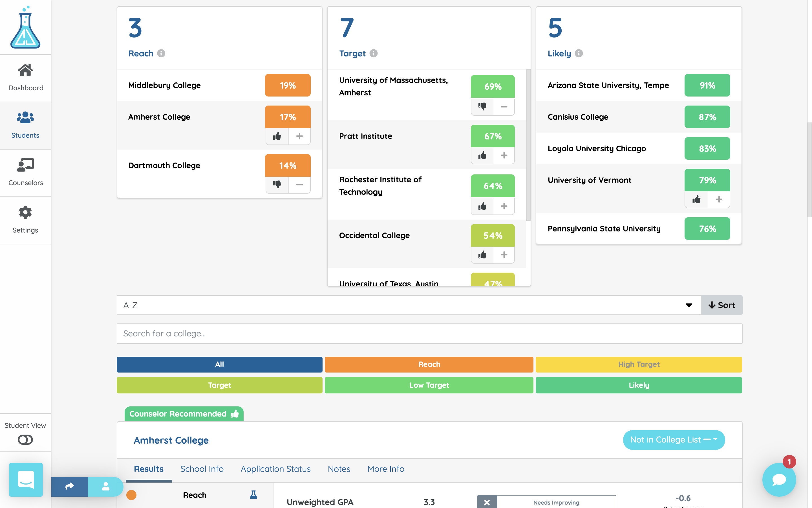Add University of Vermont with plus icon

tap(719, 199)
